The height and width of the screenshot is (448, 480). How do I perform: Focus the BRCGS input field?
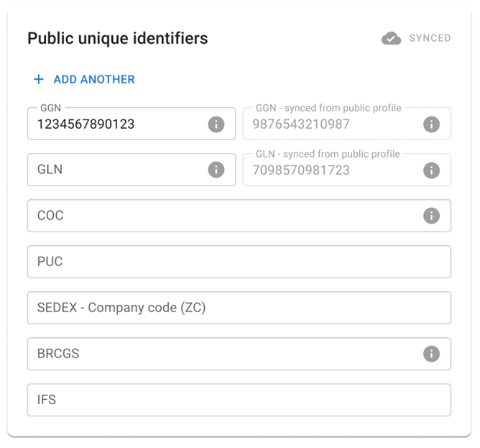click(x=239, y=354)
